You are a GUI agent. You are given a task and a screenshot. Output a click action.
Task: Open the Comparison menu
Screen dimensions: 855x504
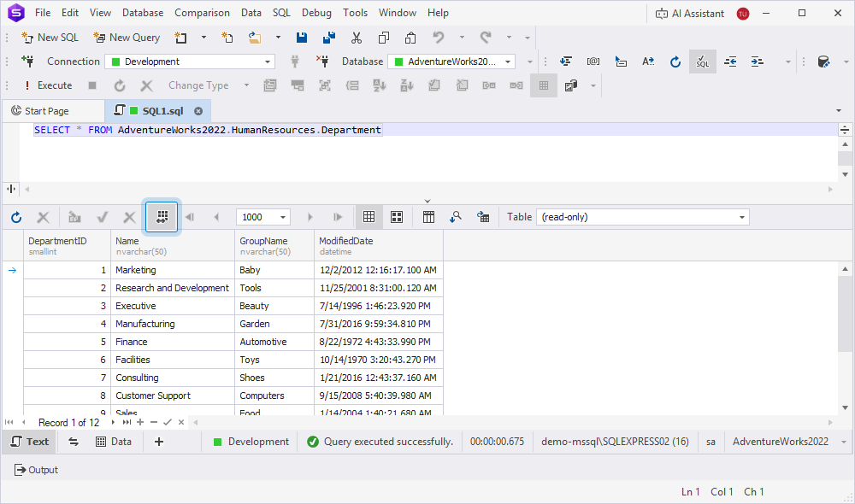pyautogui.click(x=202, y=13)
